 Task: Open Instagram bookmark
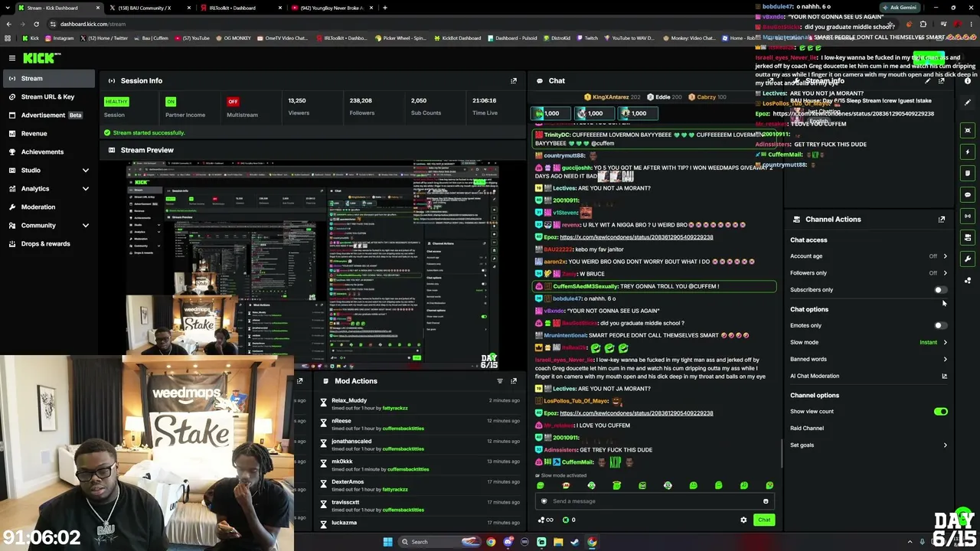59,37
